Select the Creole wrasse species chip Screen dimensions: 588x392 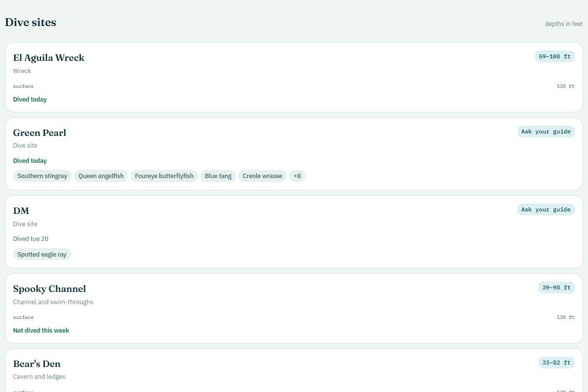[x=262, y=176]
